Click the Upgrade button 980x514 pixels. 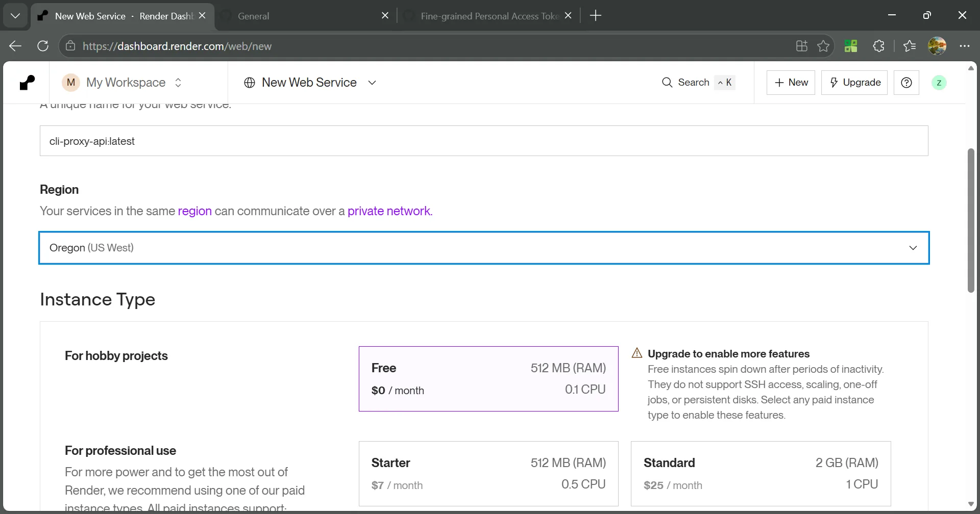click(854, 83)
